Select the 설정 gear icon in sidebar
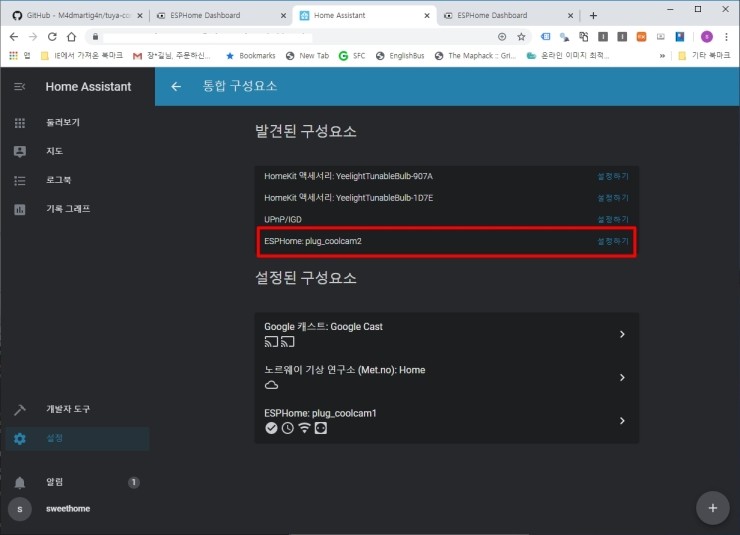This screenshot has width=740, height=535. click(x=19, y=439)
